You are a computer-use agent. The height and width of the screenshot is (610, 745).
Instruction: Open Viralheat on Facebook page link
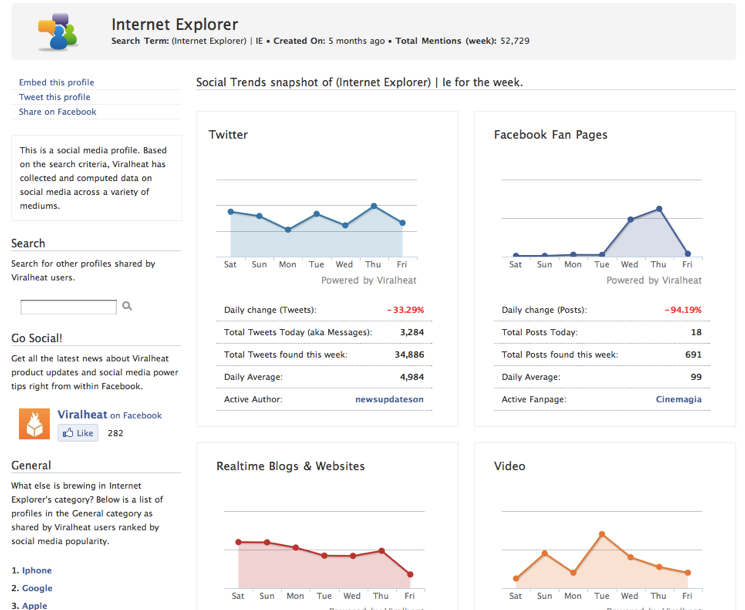point(110,415)
